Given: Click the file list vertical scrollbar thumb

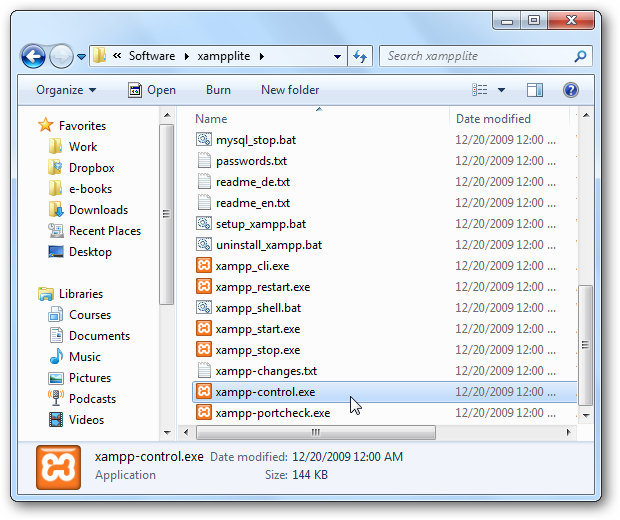Looking at the screenshot, I should point(586,346).
